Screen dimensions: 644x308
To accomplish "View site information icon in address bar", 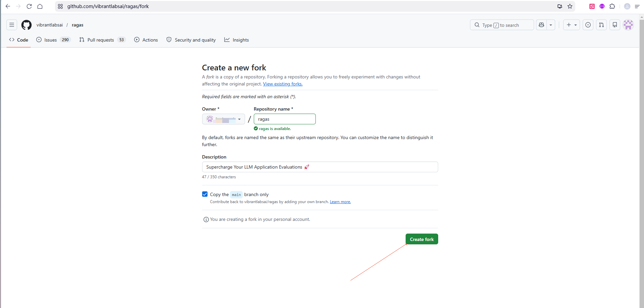I will tap(60, 6).
